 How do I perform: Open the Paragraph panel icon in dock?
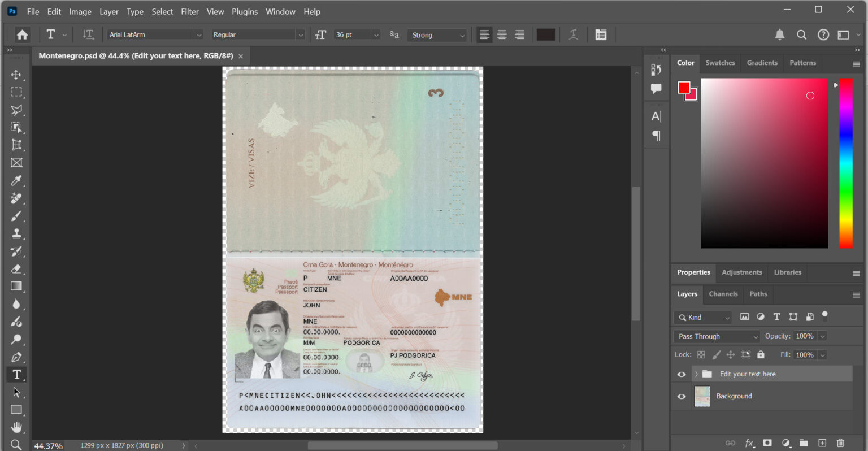pos(656,136)
